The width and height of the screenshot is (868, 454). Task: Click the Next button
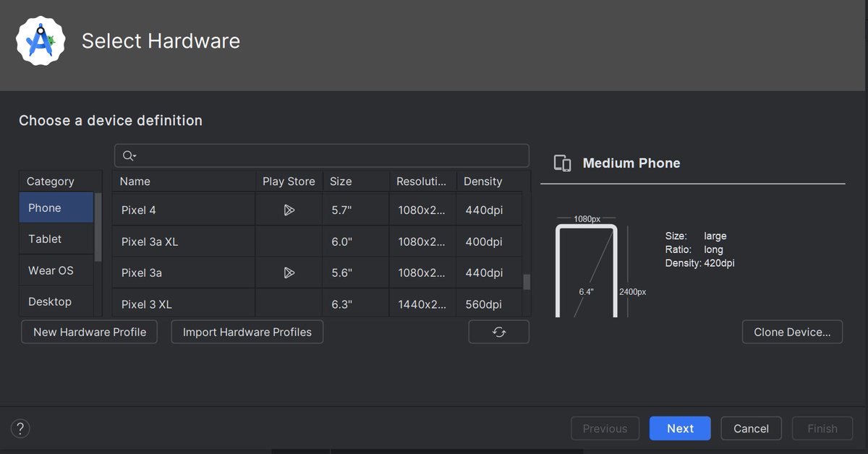coord(680,429)
